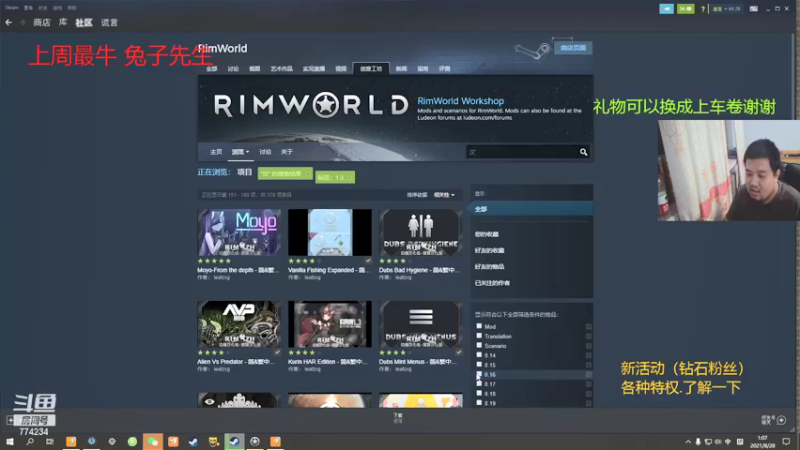Remove the green search-results filter tag

(308, 174)
